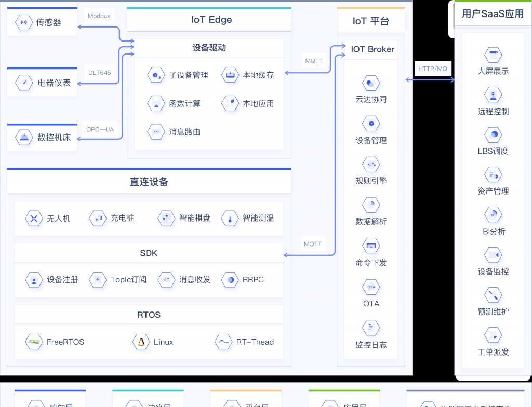532x407 pixels.
Task: Click the IoT 平台 header
Action: (371, 21)
